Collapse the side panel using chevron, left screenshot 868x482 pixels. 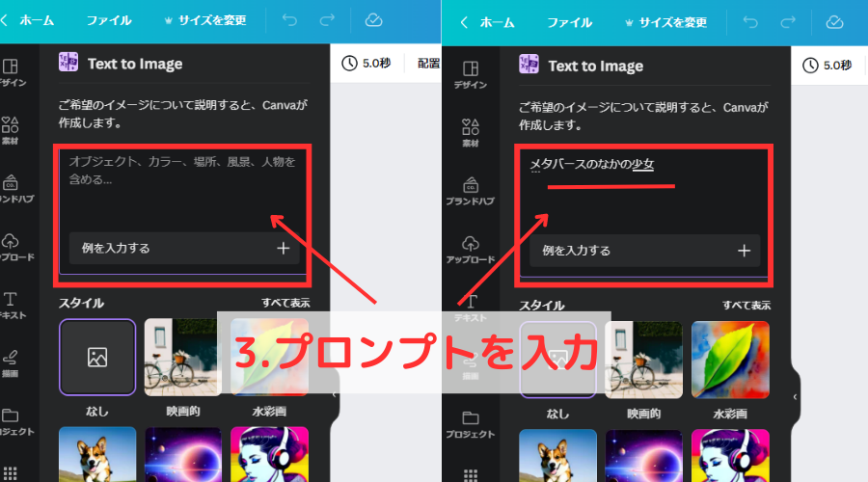[x=334, y=394]
